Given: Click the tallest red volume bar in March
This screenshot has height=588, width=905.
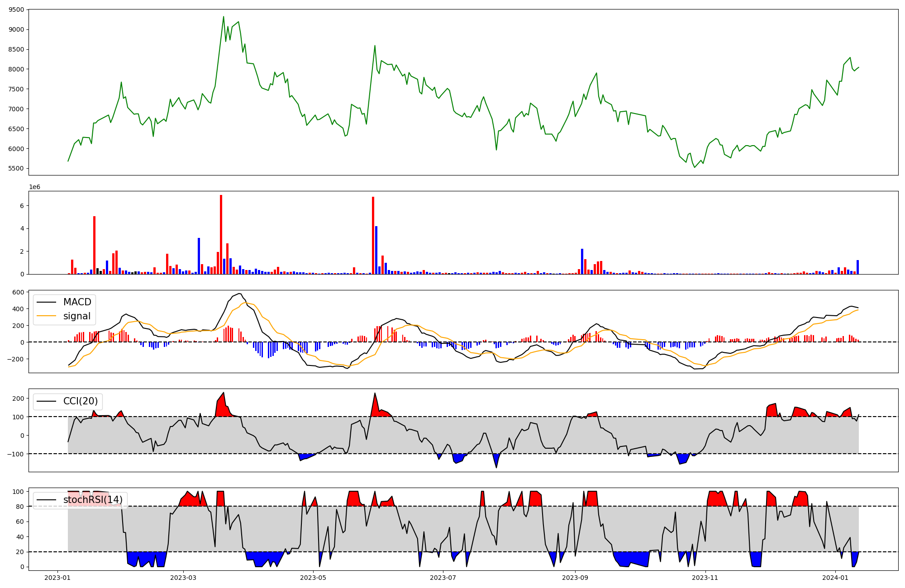Looking at the screenshot, I should [x=221, y=234].
